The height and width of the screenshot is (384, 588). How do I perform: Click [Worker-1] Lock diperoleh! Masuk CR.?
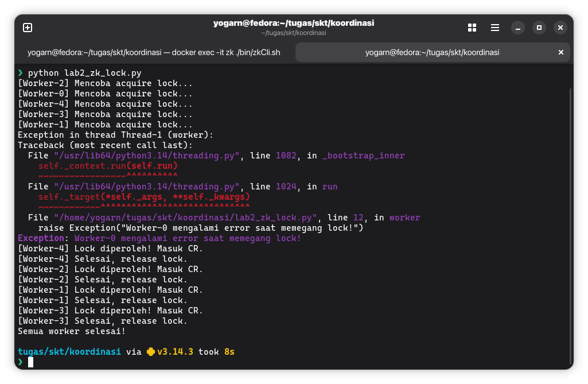110,290
